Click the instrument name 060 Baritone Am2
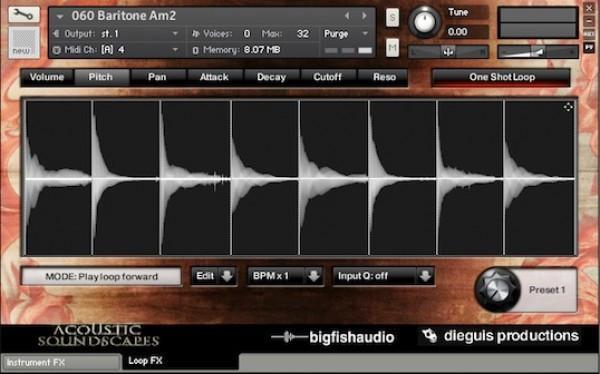Screen dimensions: 600x374 coord(124,16)
